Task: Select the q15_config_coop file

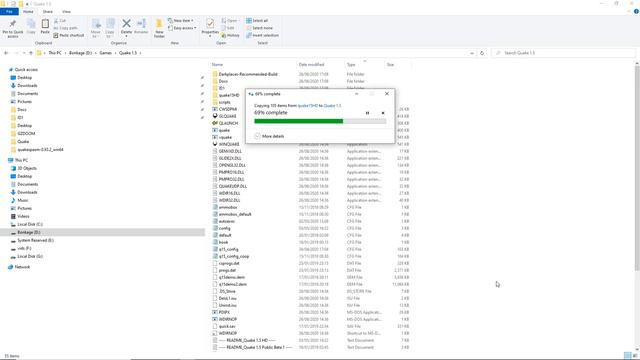Action: pos(234,256)
